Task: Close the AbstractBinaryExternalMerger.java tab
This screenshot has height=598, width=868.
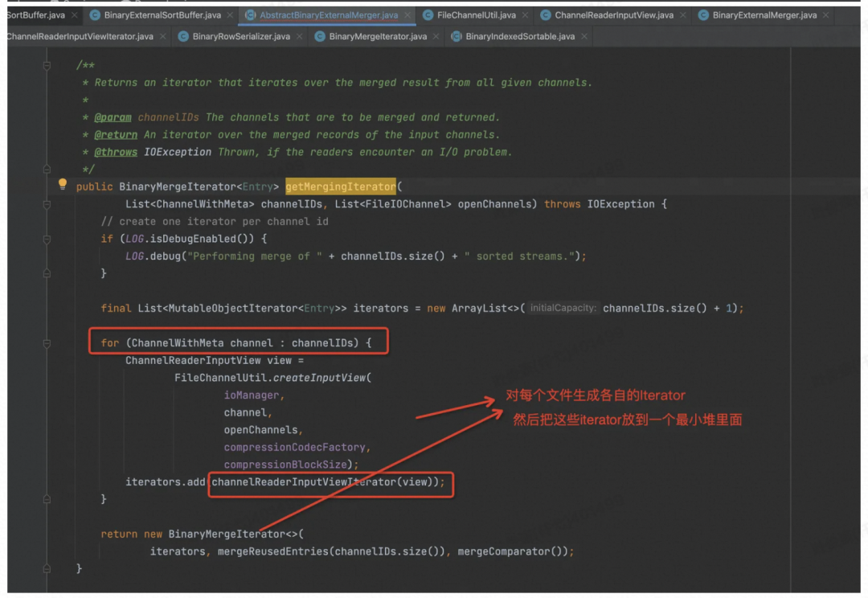Action: [407, 15]
